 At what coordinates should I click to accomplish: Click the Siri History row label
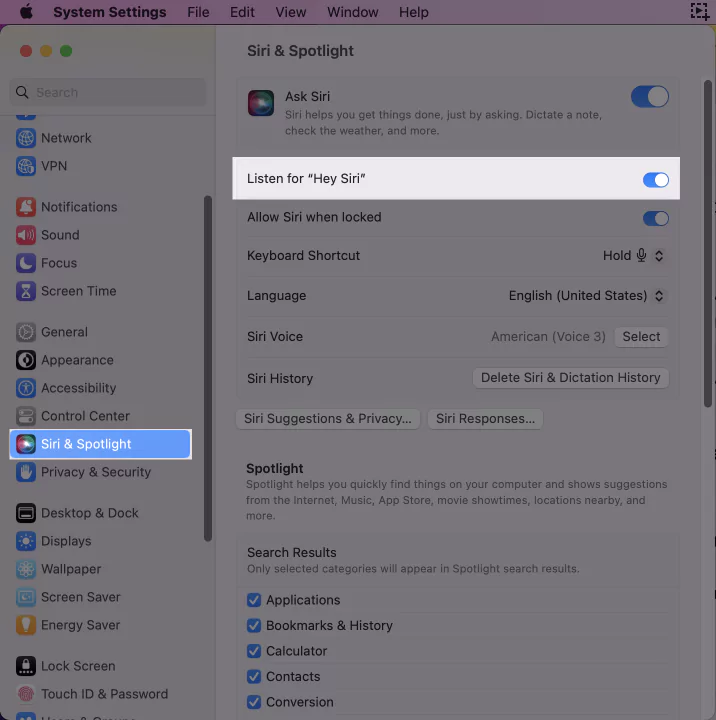pos(280,378)
